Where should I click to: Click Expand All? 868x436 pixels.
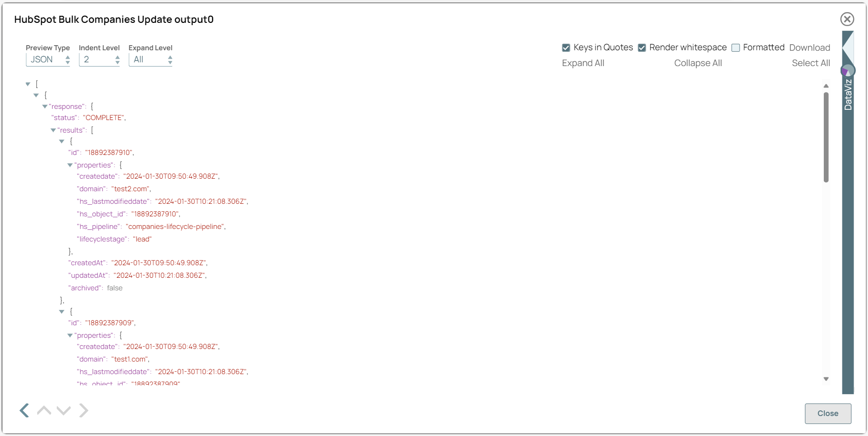coord(583,63)
